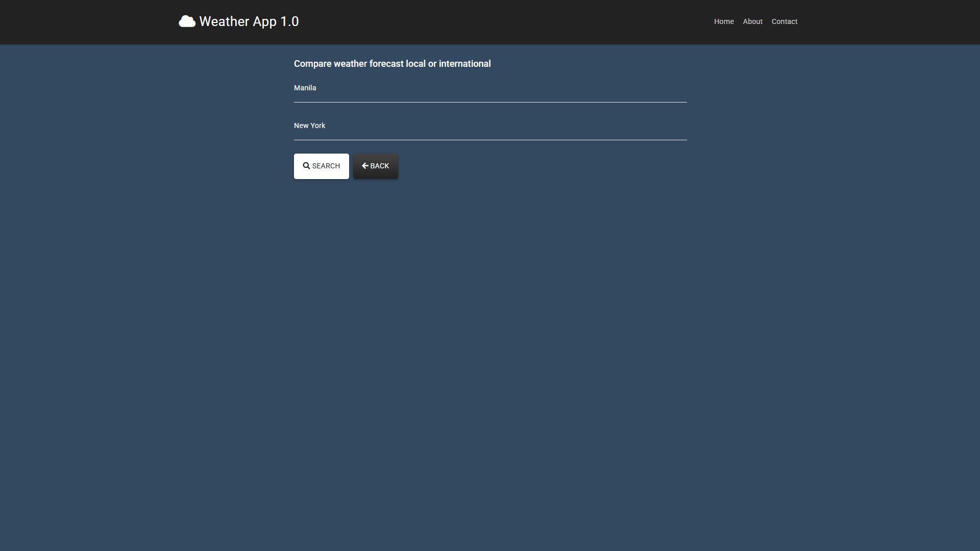Image resolution: width=980 pixels, height=551 pixels.
Task: Focus the New York city input field
Action: coord(490,130)
